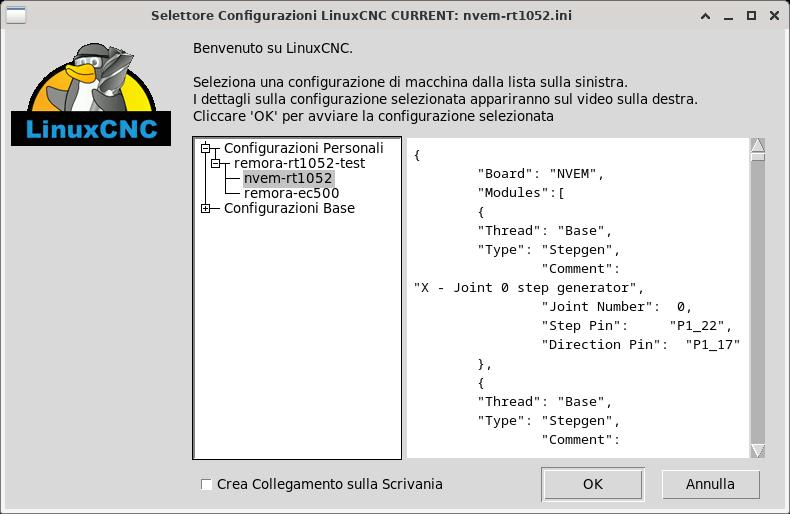Screen dimensions: 790x514
Task: Collapse the Configurazioni Personali tree node
Action: (206, 148)
